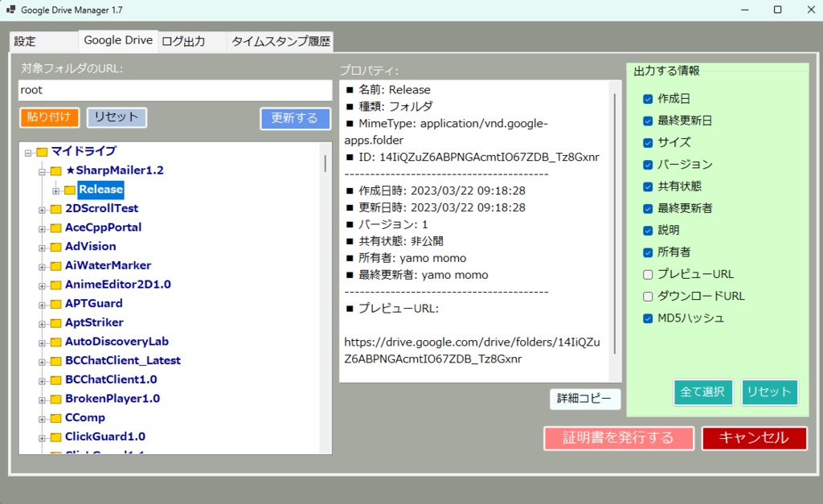Click the ID: 14IiQZuZ6ABPNGAcmtIO67ZDB_Tz8Gxnr text
823x504 pixels.
(479, 157)
